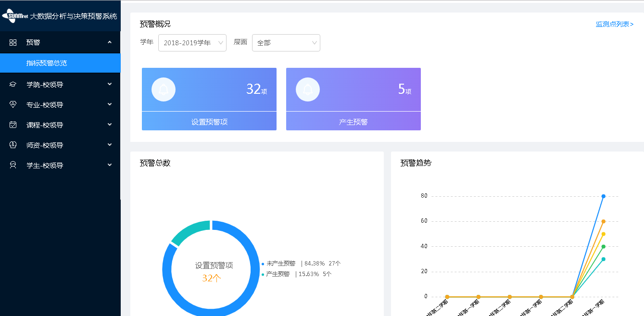Open the 监测点列表 link
The width and height of the screenshot is (644, 316).
614,24
